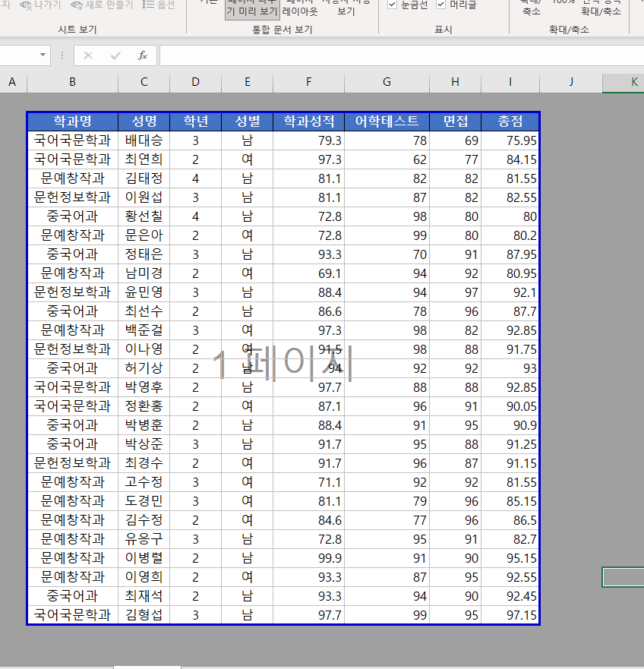
Task: Toggle the 머리글 checkbox
Action: pos(441,5)
